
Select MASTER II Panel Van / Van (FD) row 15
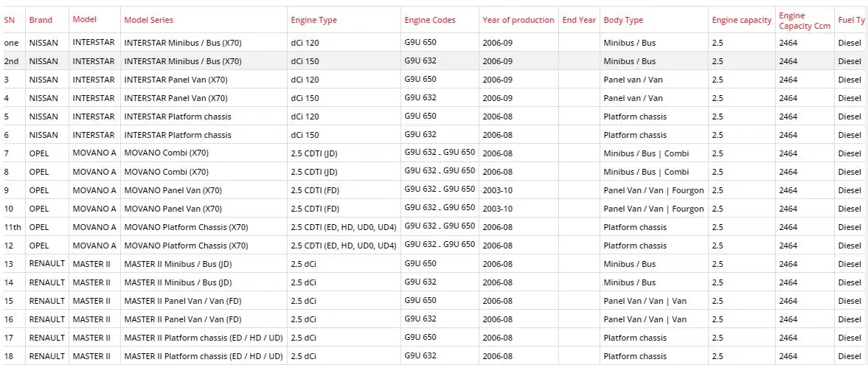coord(183,301)
